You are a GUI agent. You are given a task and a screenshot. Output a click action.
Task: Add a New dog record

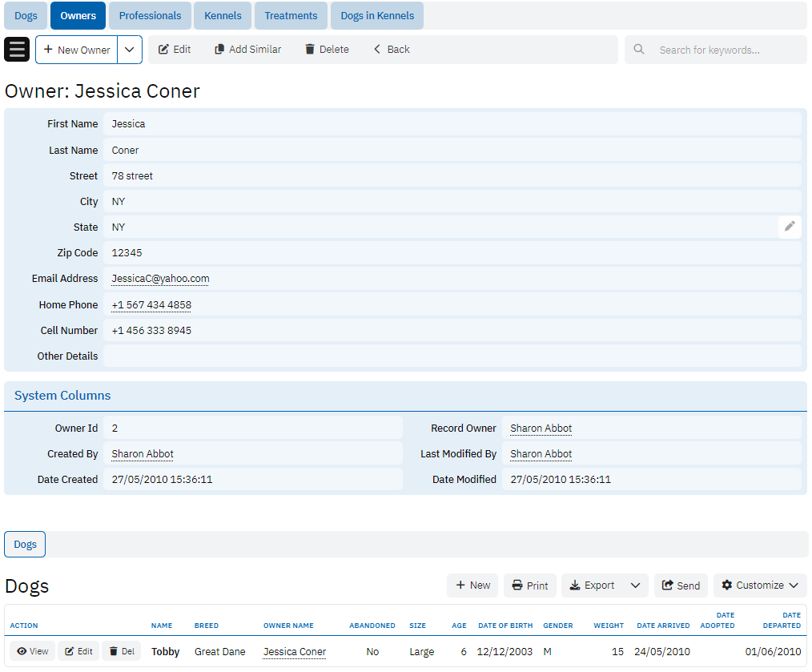pyautogui.click(x=472, y=585)
